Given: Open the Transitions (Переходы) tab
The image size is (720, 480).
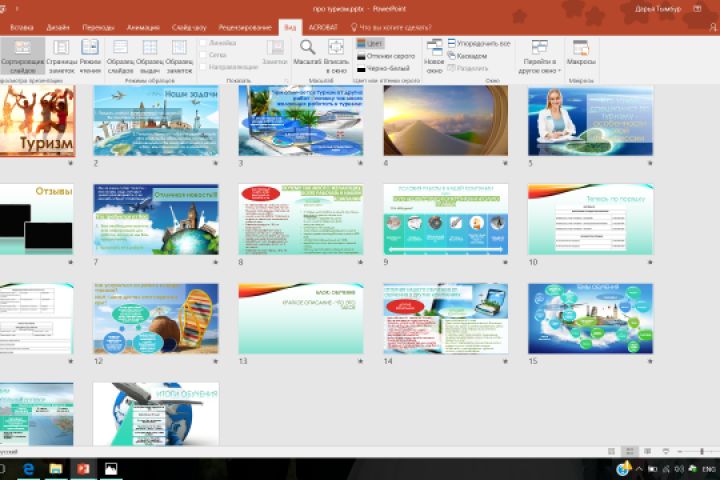Looking at the screenshot, I should (98, 28).
